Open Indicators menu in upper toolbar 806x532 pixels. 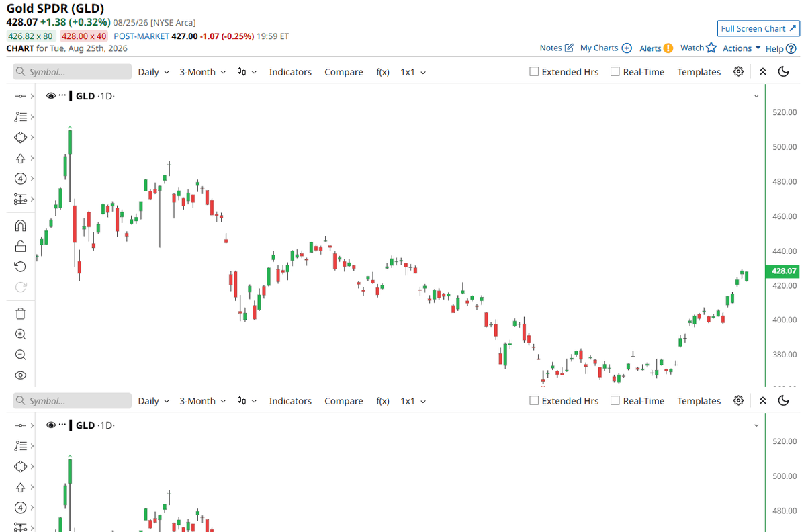290,72
